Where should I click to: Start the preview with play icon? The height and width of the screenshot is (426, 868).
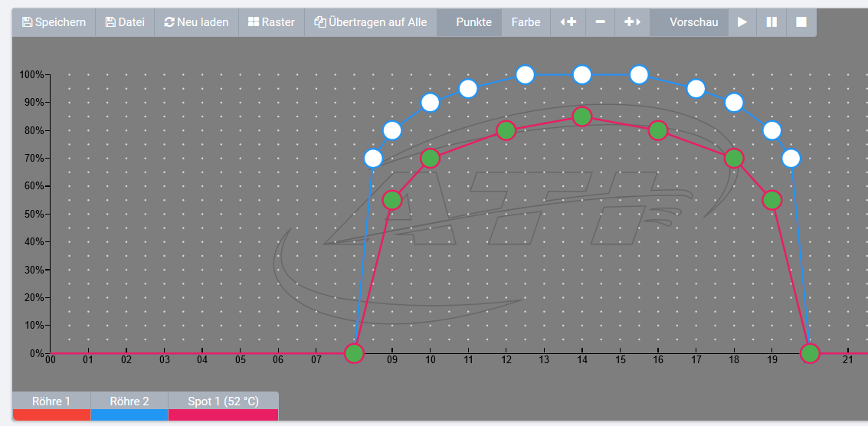point(742,22)
